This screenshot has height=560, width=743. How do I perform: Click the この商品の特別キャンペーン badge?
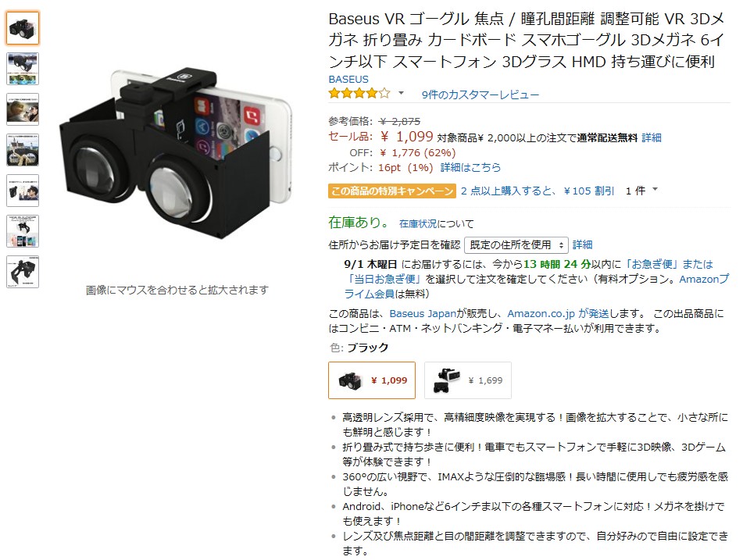[392, 191]
